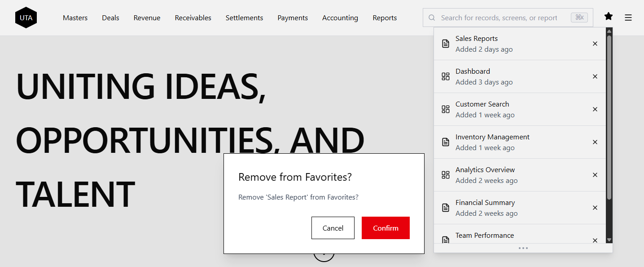Open the Payments menu
The width and height of the screenshot is (644, 267).
[x=293, y=18]
